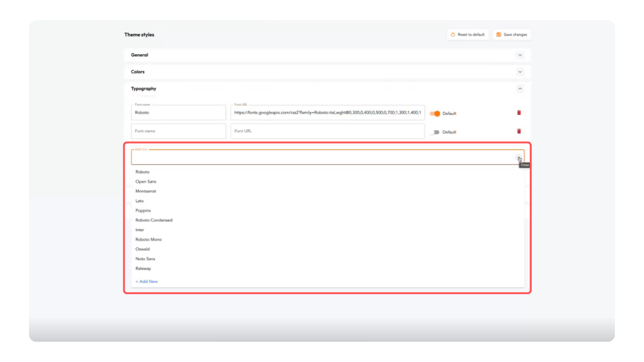644x362 pixels.
Task: Expand the Colors section chevron
Action: click(520, 72)
